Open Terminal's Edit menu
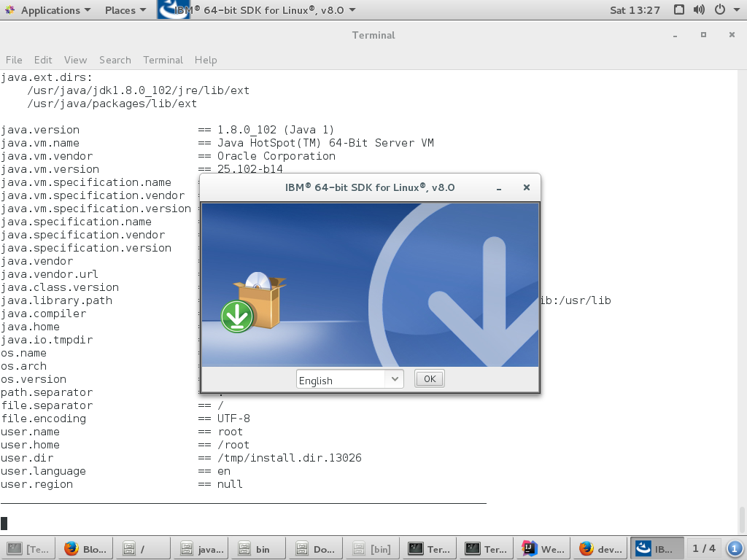Image resolution: width=747 pixels, height=560 pixels. click(43, 60)
